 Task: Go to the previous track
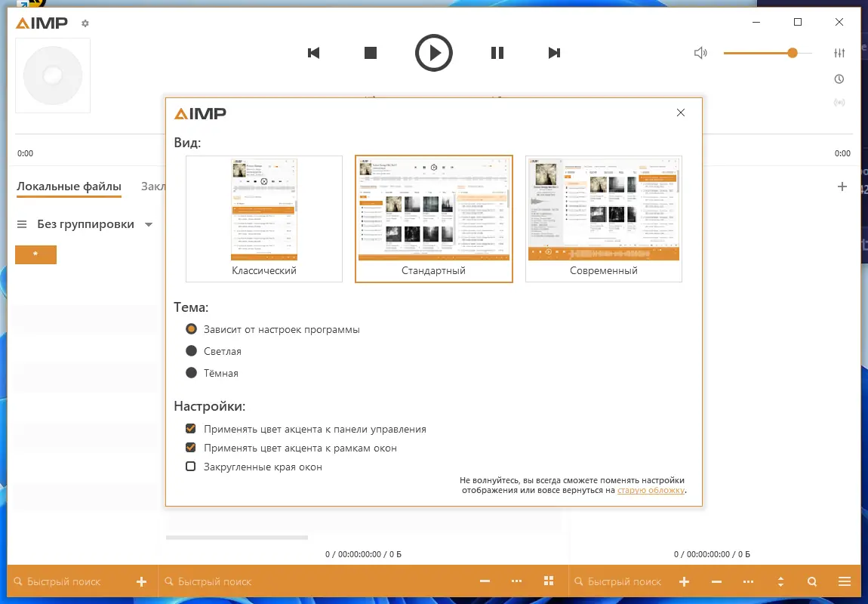tap(314, 53)
